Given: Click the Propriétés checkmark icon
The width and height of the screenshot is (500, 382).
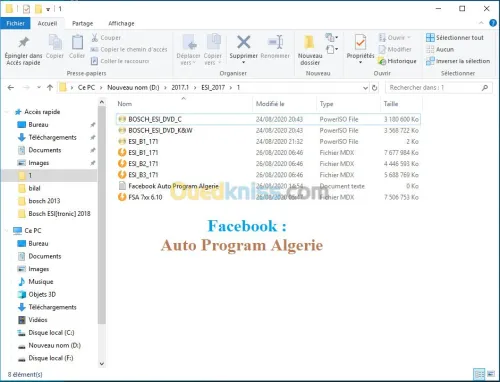Looking at the screenshot, I should 360,42.
